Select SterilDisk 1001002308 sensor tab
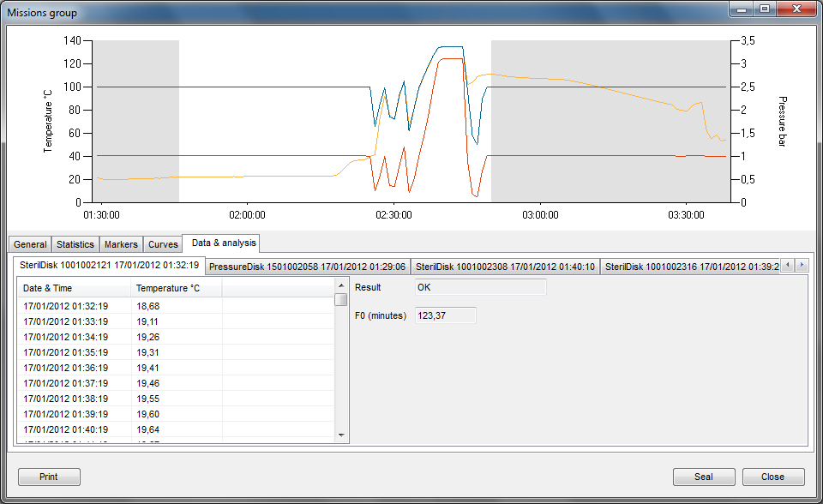 pos(505,267)
